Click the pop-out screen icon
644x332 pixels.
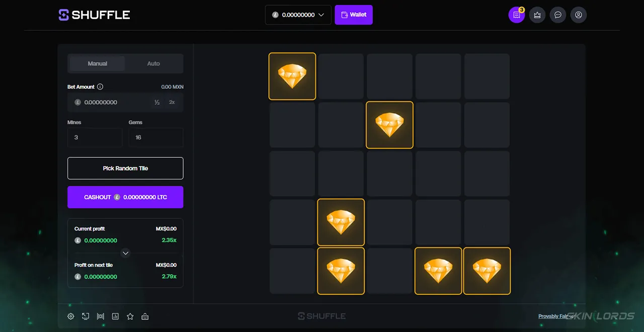tap(86, 316)
